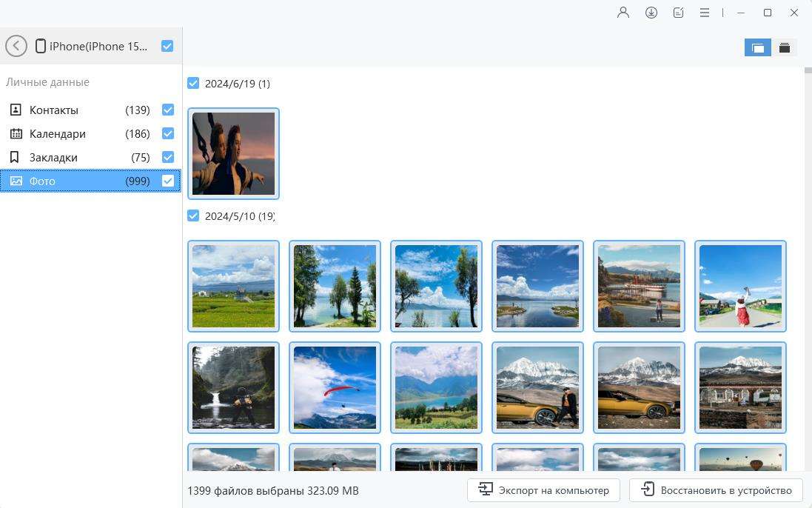Select the yellow car photo without person

[639, 387]
